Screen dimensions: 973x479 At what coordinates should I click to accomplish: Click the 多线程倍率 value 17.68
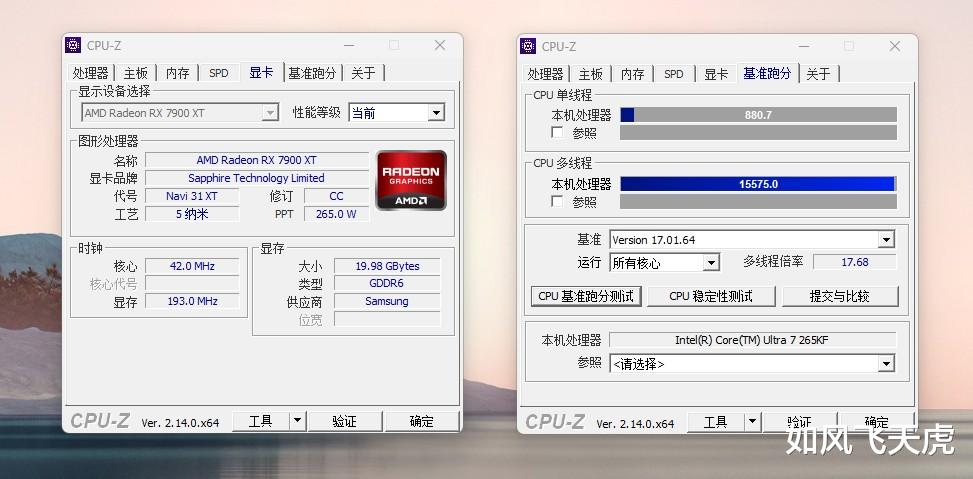click(854, 262)
